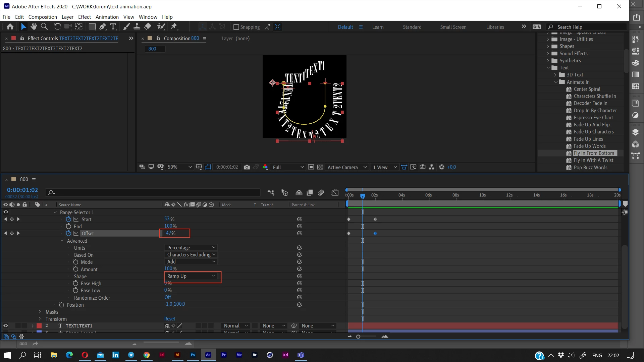The height and width of the screenshot is (362, 644).
Task: Select the Pen tool
Action: [103, 26]
